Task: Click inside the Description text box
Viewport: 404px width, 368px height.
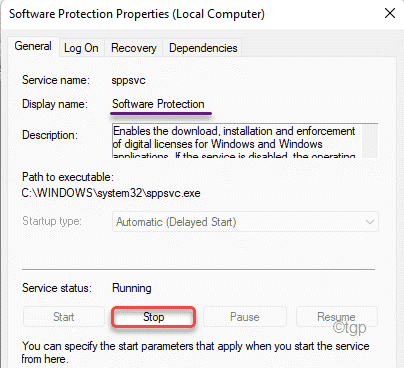Action: tap(237, 141)
